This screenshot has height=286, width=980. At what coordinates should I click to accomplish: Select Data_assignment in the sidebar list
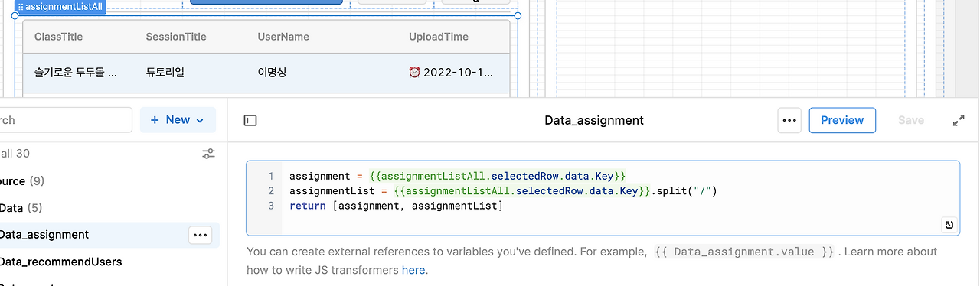(44, 235)
